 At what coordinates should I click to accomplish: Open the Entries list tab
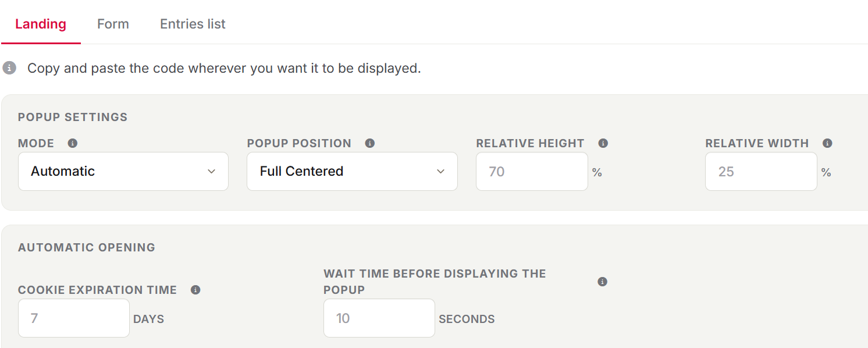(x=193, y=24)
